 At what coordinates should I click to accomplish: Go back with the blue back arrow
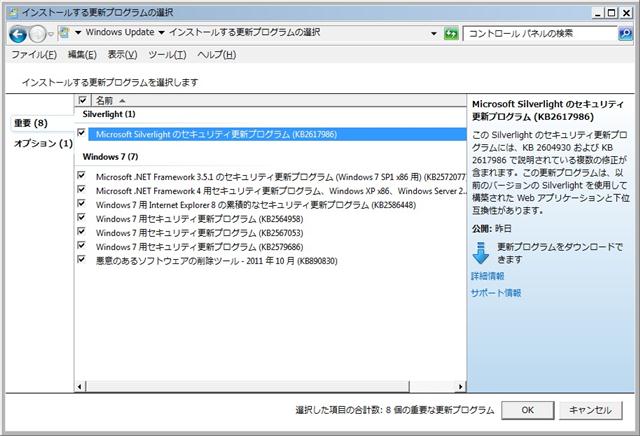18,34
